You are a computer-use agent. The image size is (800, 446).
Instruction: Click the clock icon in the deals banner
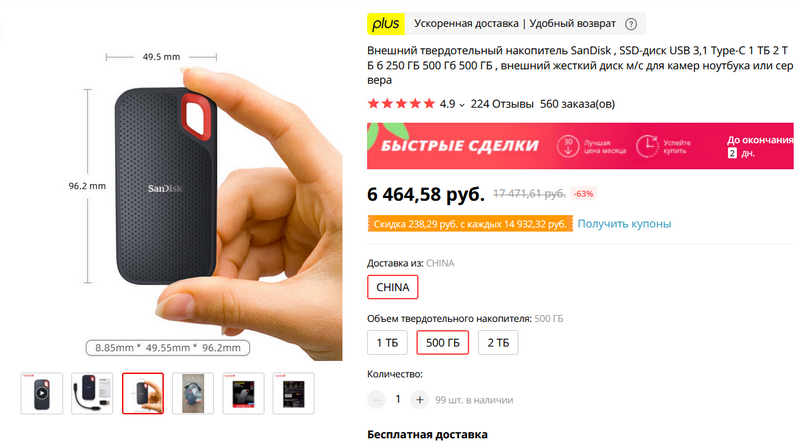(x=647, y=146)
